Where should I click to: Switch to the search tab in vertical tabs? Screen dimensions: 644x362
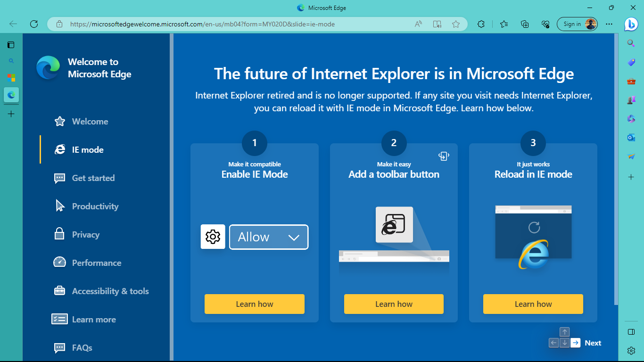click(x=11, y=61)
